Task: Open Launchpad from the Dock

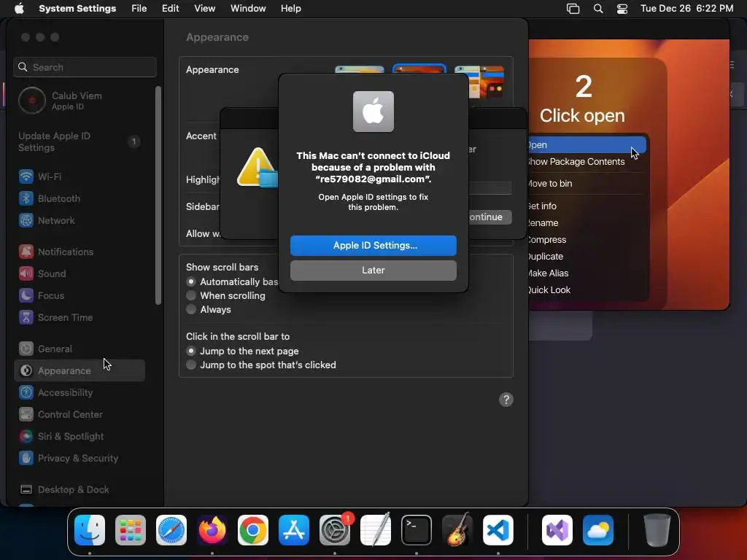Action: 131,530
